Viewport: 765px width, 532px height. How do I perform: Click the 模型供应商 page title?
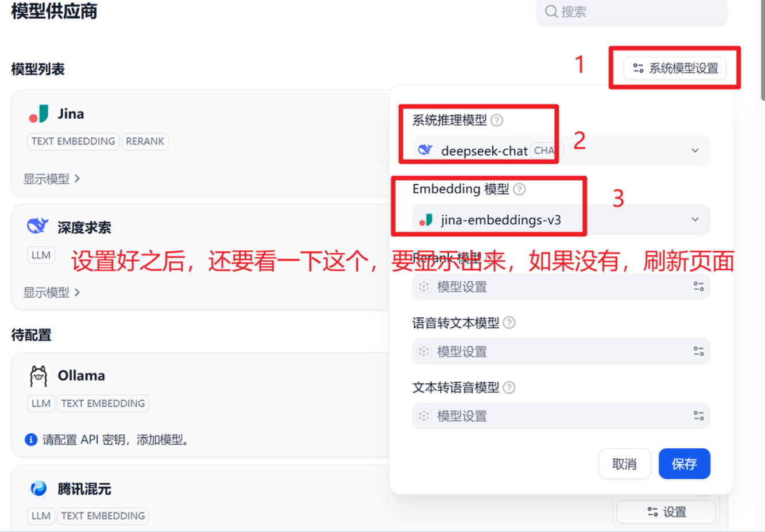pyautogui.click(x=54, y=11)
